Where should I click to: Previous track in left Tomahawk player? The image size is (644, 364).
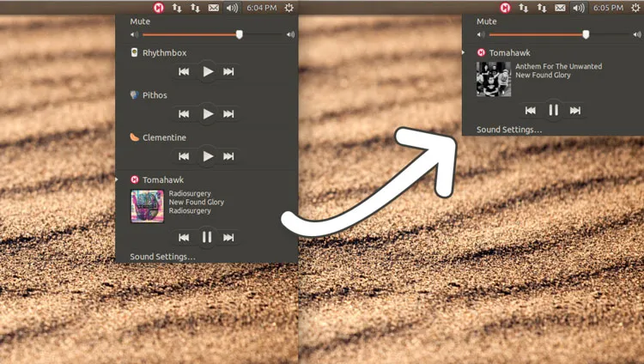[x=184, y=237]
